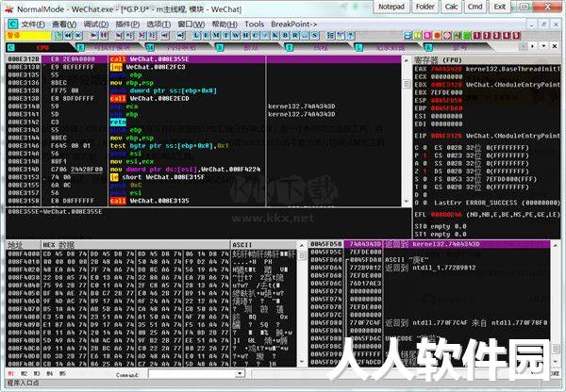
Task: Open the tab list dropdown arrow
Action: (x=543, y=46)
